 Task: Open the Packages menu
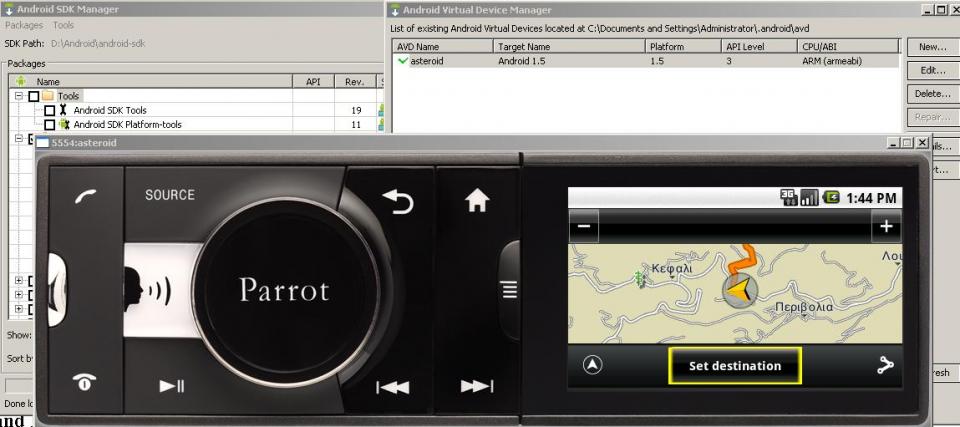tap(24, 25)
